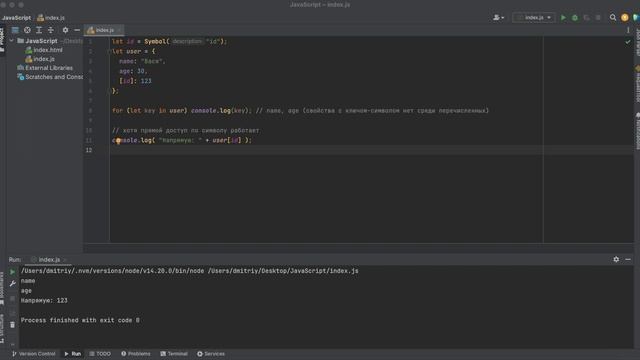Screen dimensions: 640x360
Task: Click the JavaScript breadcrumb in navigation bar
Action: coord(16,18)
